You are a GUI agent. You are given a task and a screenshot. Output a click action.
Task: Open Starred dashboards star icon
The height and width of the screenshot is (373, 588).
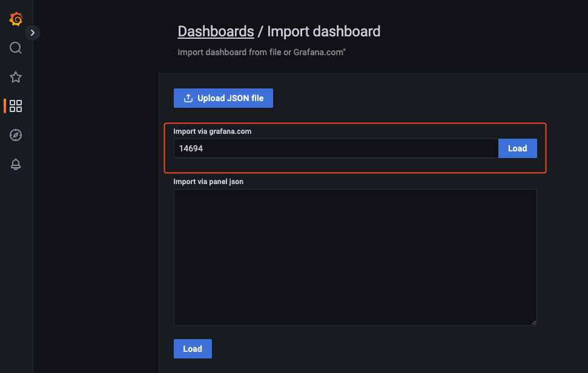[16, 77]
